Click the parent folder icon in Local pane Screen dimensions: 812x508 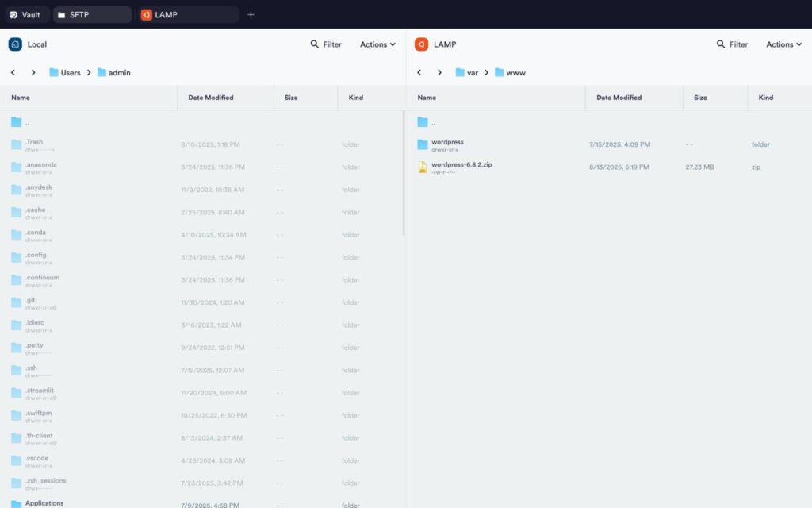click(x=17, y=121)
